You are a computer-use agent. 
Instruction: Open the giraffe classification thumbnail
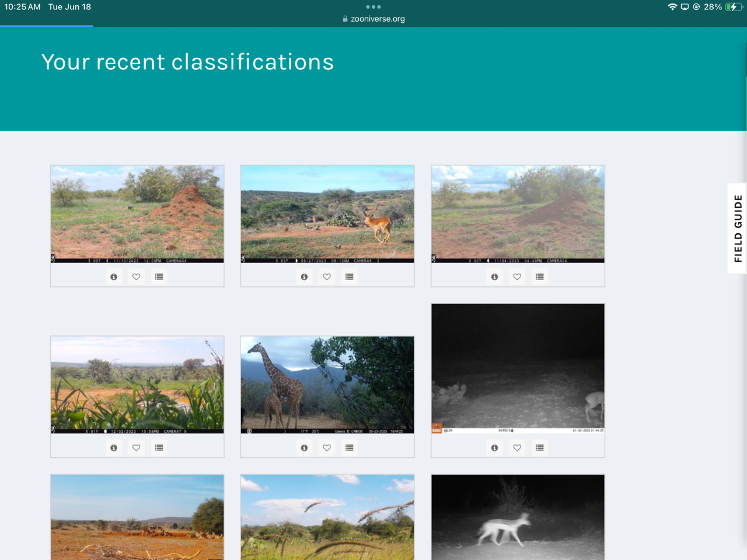[327, 385]
